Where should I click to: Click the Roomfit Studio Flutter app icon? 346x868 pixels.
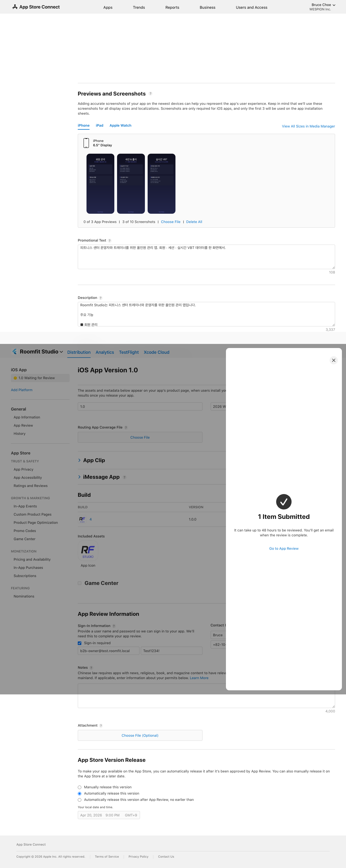pos(14,352)
